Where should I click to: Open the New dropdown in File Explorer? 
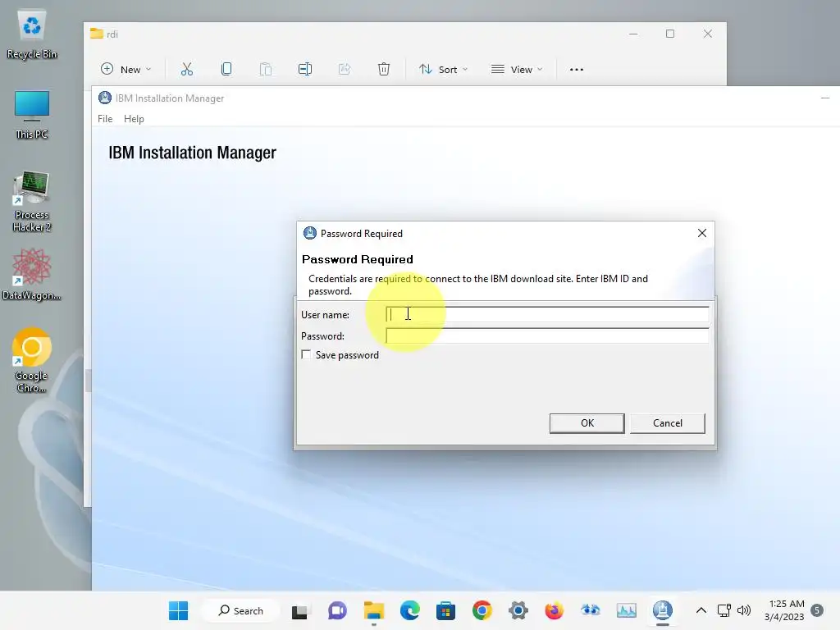tap(126, 69)
